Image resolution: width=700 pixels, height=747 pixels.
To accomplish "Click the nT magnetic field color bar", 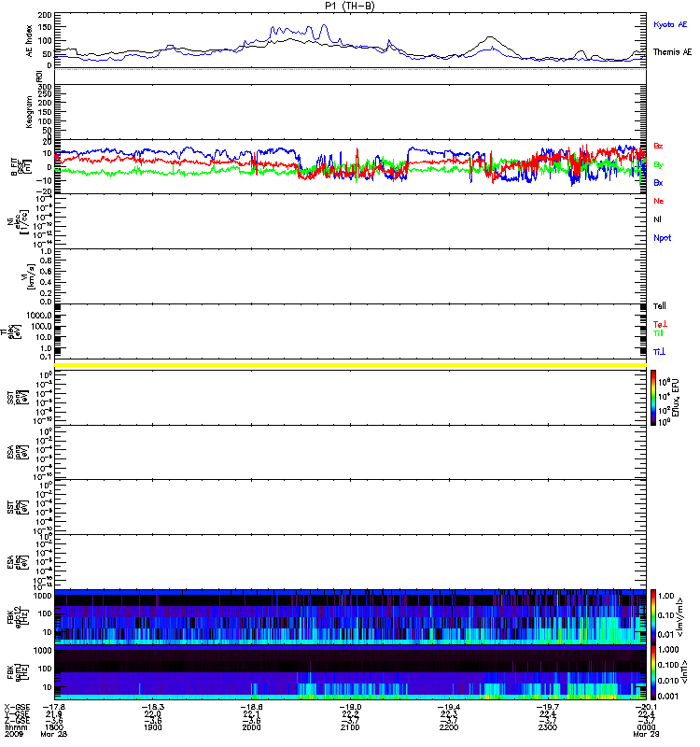I will 653,672.
